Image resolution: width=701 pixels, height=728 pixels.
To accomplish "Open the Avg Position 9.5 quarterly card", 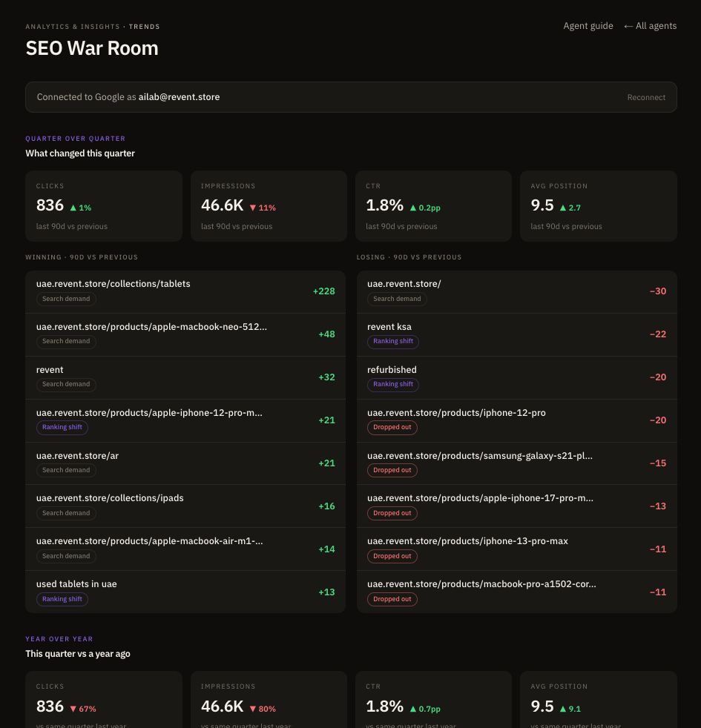I will [x=599, y=205].
